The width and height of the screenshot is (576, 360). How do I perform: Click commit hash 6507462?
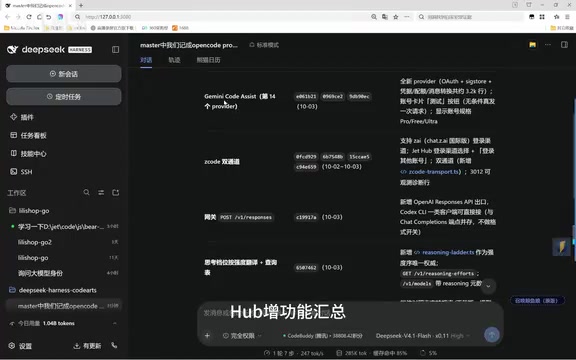(306, 268)
